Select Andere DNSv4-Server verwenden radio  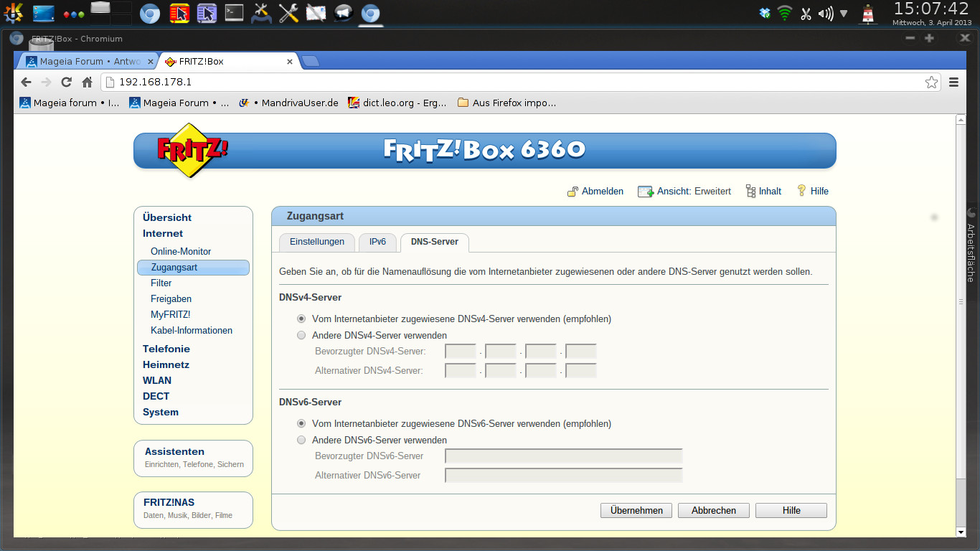coord(301,335)
